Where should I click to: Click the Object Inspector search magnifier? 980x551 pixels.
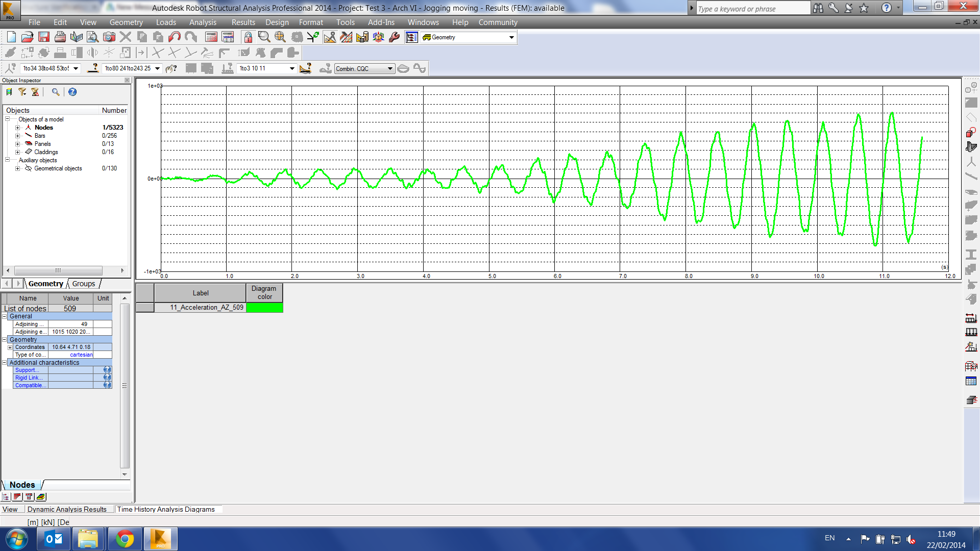(x=56, y=92)
